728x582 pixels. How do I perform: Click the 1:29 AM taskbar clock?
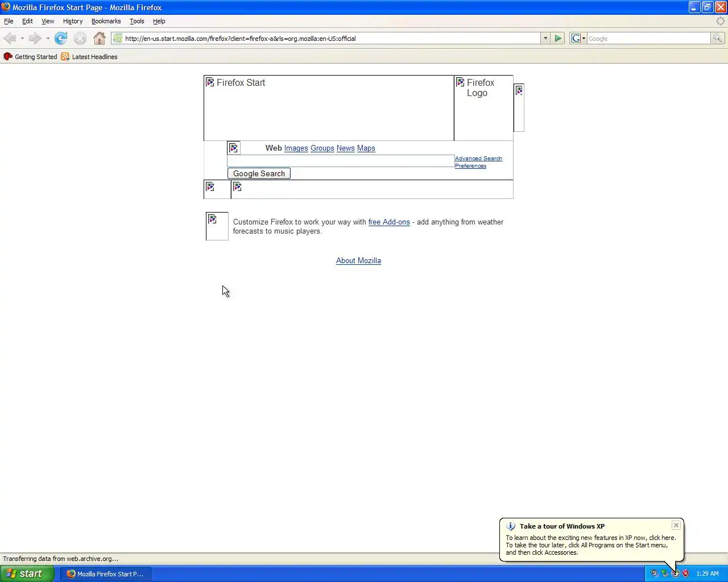tap(708, 573)
